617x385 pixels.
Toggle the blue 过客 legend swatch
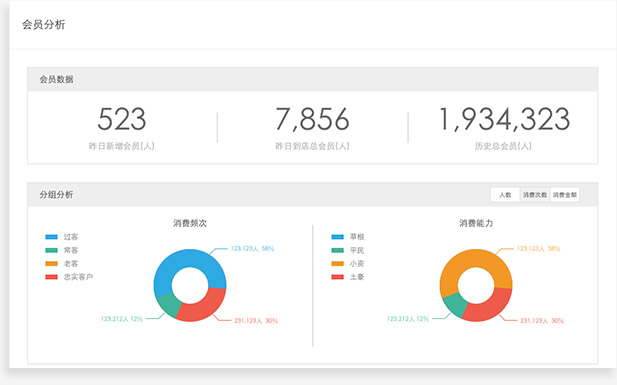click(x=52, y=237)
